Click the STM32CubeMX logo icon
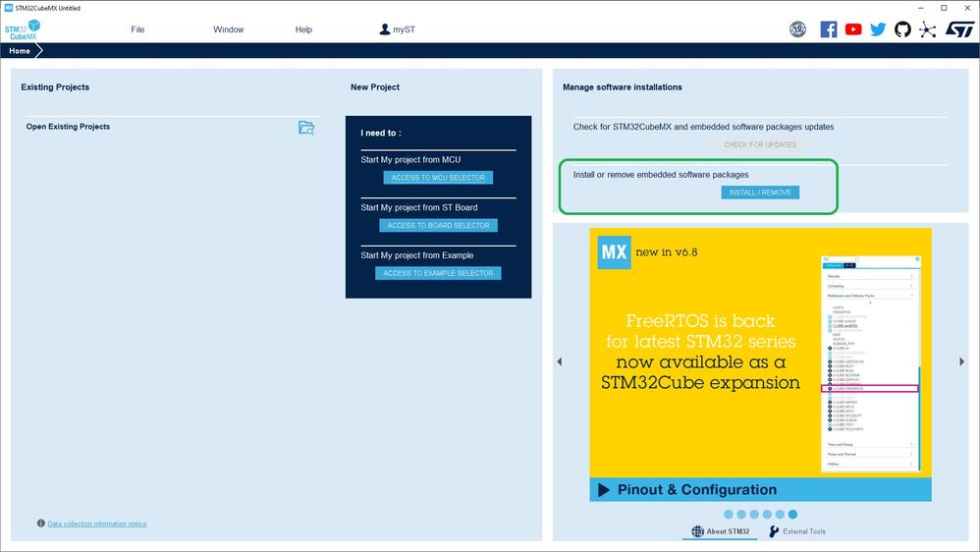 tap(23, 29)
